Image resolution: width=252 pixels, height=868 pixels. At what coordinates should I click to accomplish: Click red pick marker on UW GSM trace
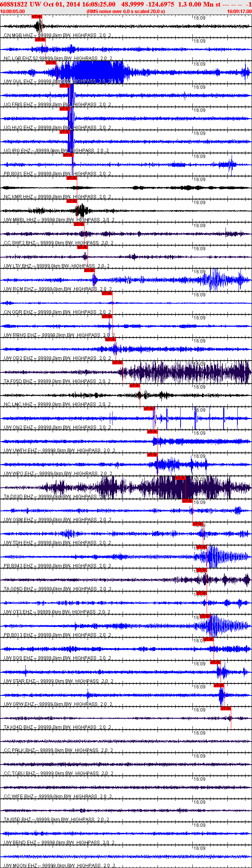coord(187,501)
